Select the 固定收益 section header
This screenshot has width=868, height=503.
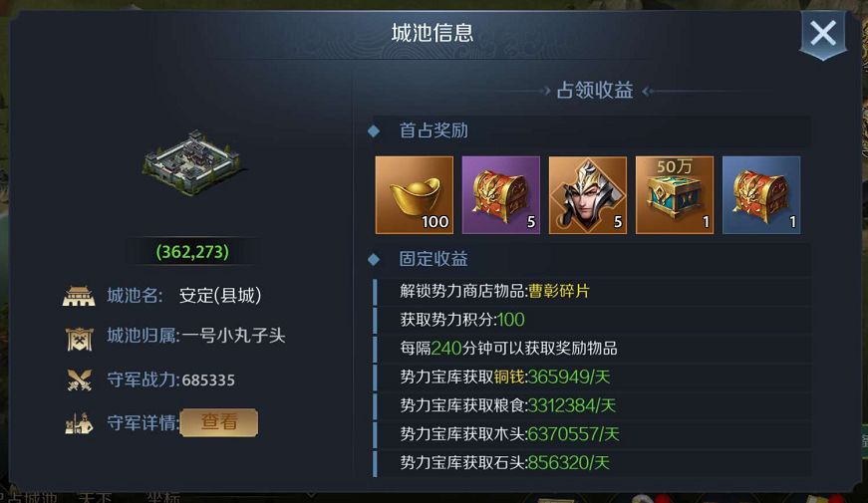[x=434, y=258]
